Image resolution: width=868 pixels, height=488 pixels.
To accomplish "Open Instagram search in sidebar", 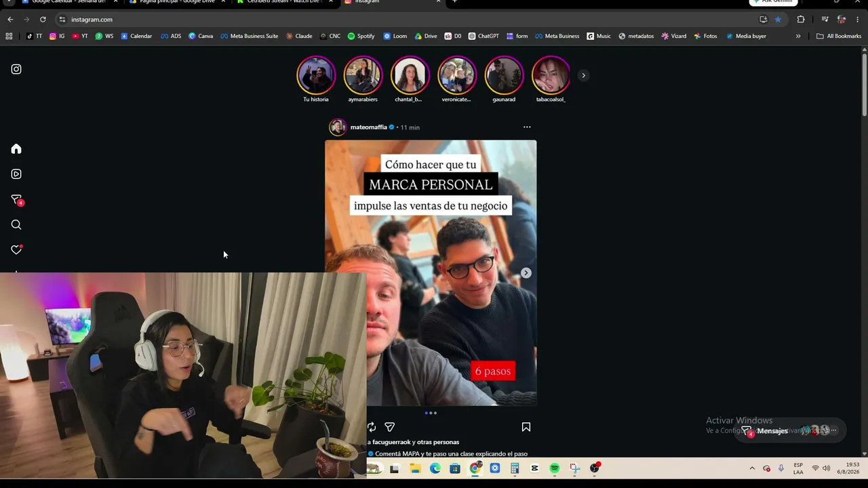I will (x=16, y=225).
